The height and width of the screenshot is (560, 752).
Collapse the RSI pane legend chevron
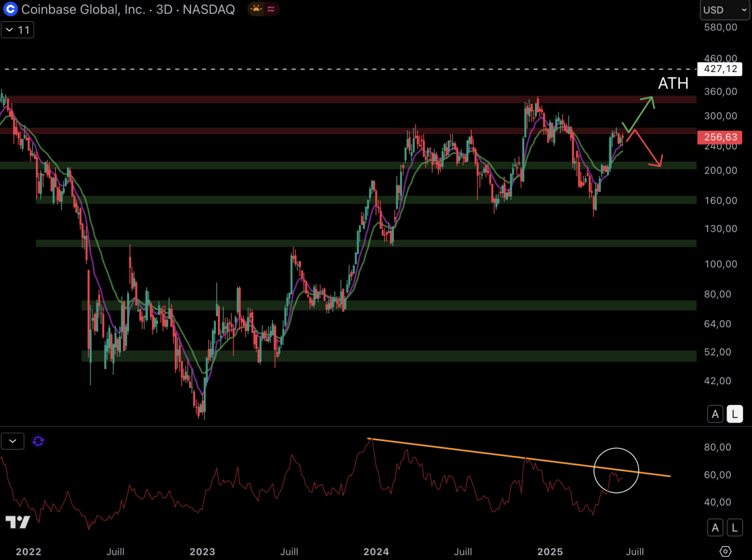[x=13, y=441]
